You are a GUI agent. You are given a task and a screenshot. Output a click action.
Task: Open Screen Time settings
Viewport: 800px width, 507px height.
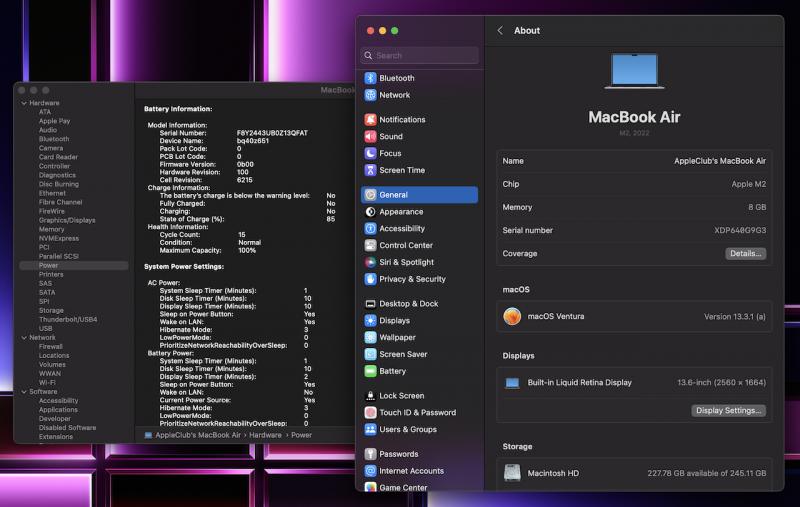coord(401,171)
